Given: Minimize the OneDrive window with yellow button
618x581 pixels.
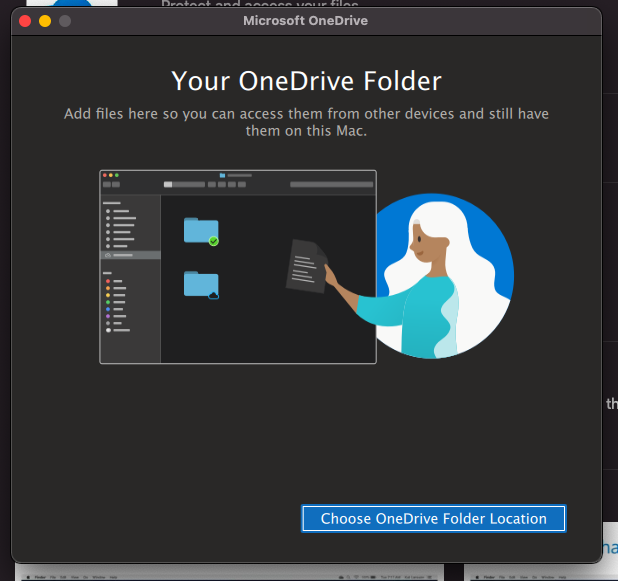Looking at the screenshot, I should tap(45, 21).
